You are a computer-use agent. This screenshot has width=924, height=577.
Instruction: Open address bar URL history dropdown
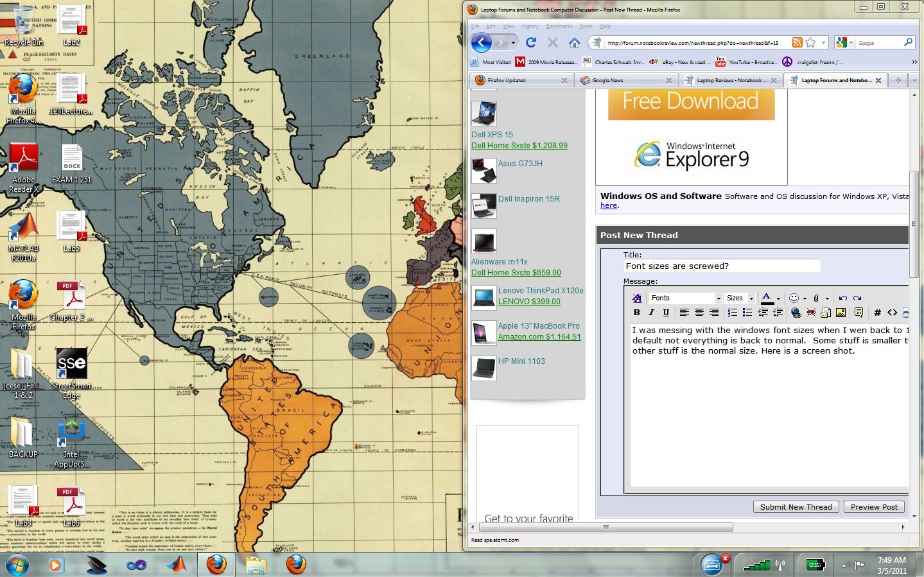click(824, 43)
